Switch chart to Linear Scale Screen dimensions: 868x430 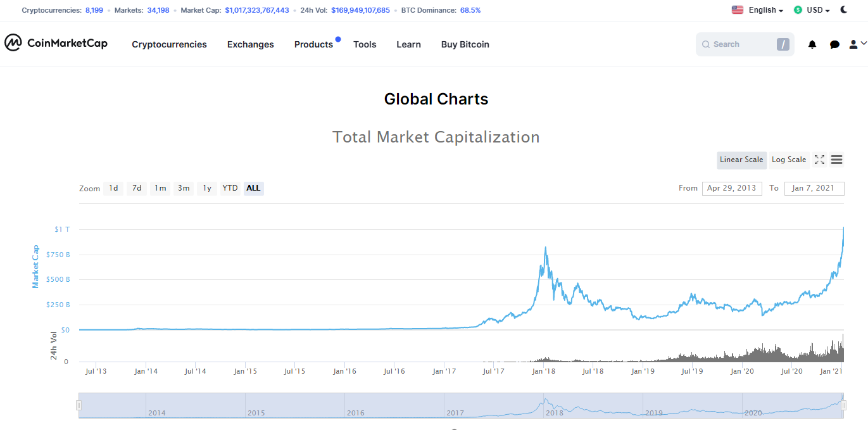(x=741, y=160)
